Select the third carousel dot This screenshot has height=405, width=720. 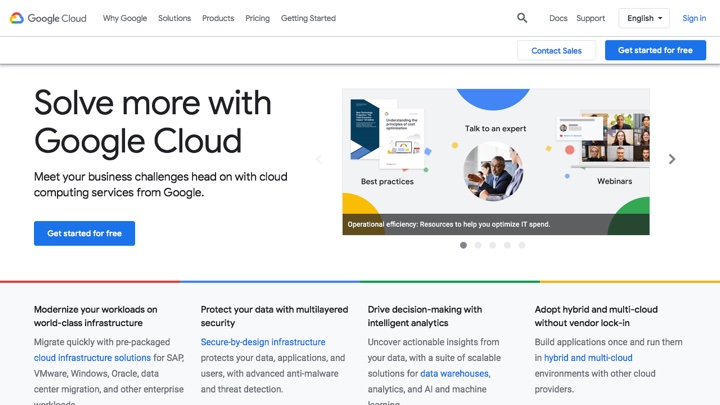(x=493, y=245)
